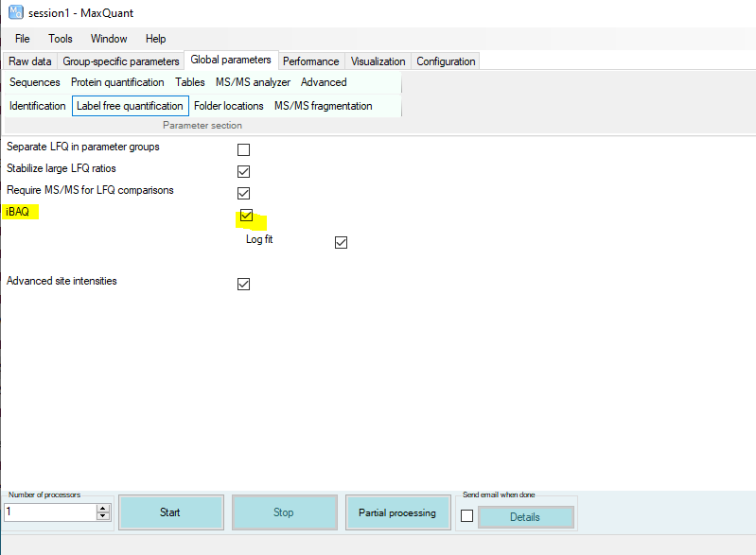Click the Start button
The width and height of the screenshot is (756, 555).
tap(171, 512)
